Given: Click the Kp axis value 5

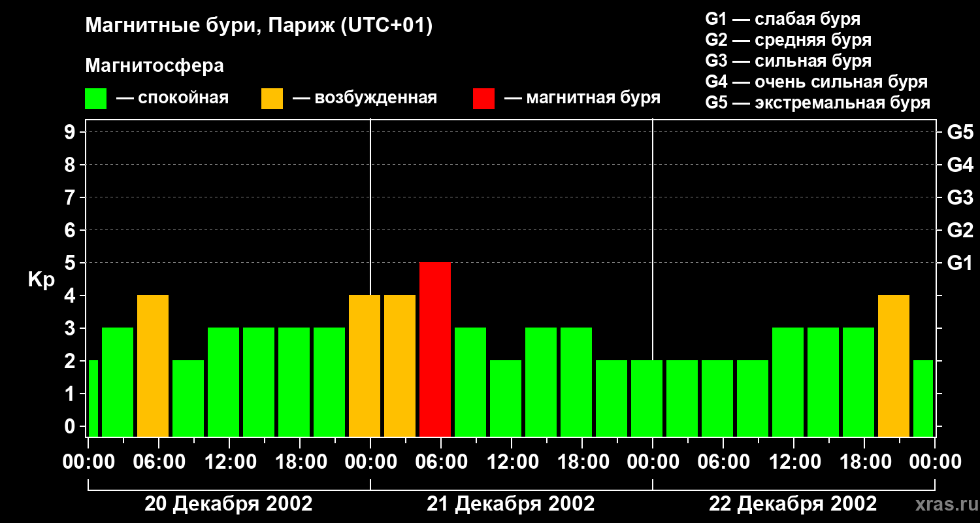Looking at the screenshot, I should pyautogui.click(x=71, y=263).
